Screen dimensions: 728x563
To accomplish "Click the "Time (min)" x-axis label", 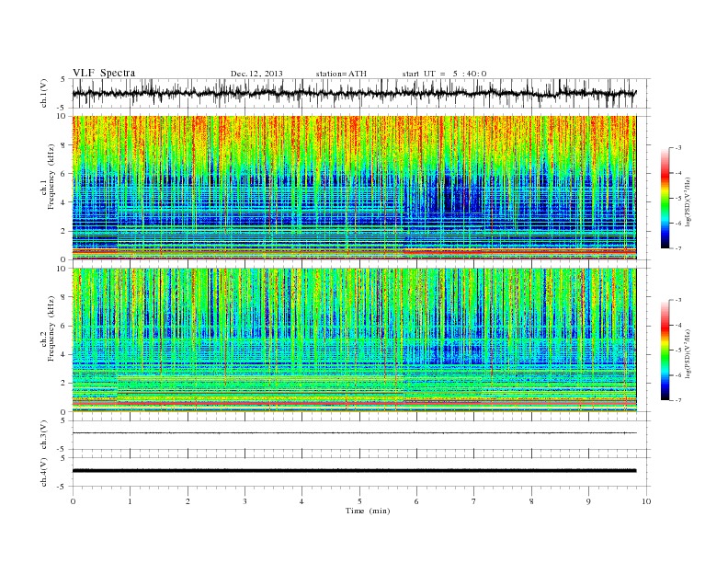I will (368, 511).
